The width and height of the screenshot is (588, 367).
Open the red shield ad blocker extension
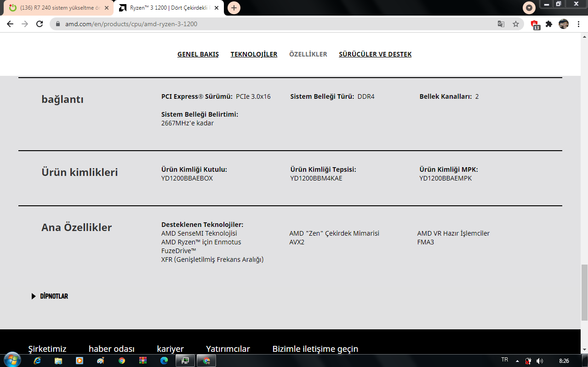(535, 24)
